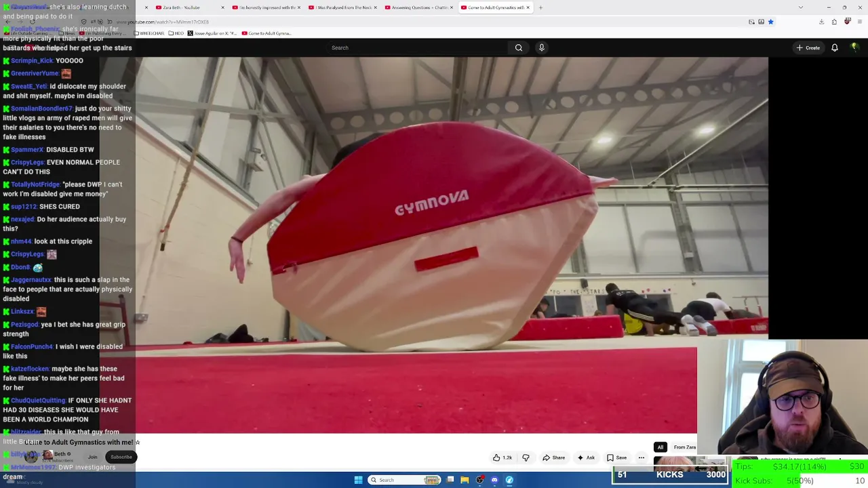Bookmark this page with the star icon
Image resolution: width=868 pixels, height=488 pixels.
tap(770, 22)
